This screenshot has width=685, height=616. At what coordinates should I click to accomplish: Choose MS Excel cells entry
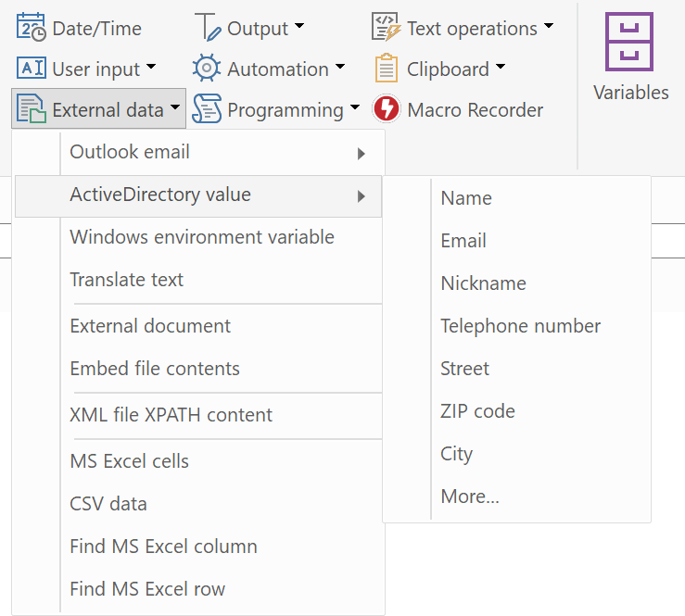pyautogui.click(x=198, y=461)
